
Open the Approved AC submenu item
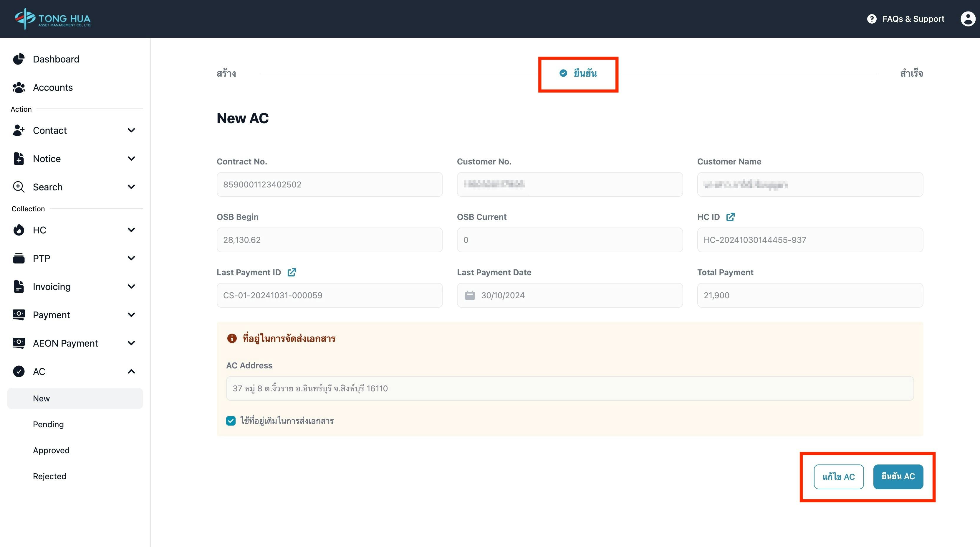tap(51, 450)
